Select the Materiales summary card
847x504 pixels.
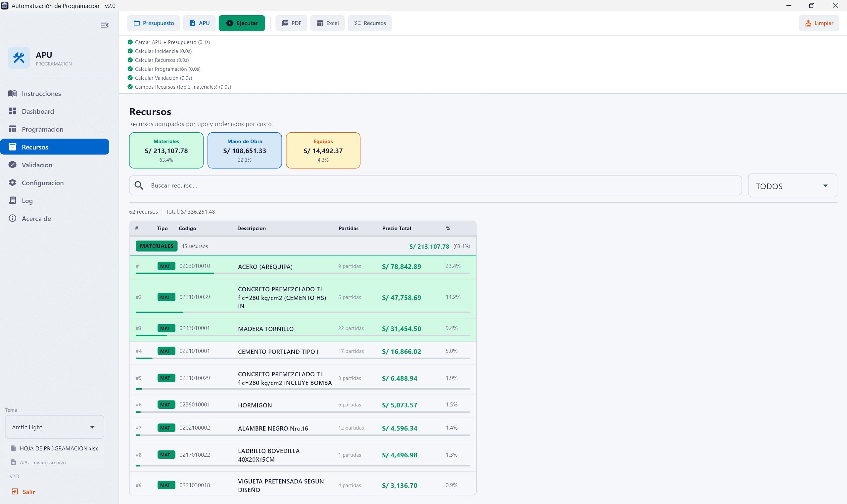click(166, 150)
